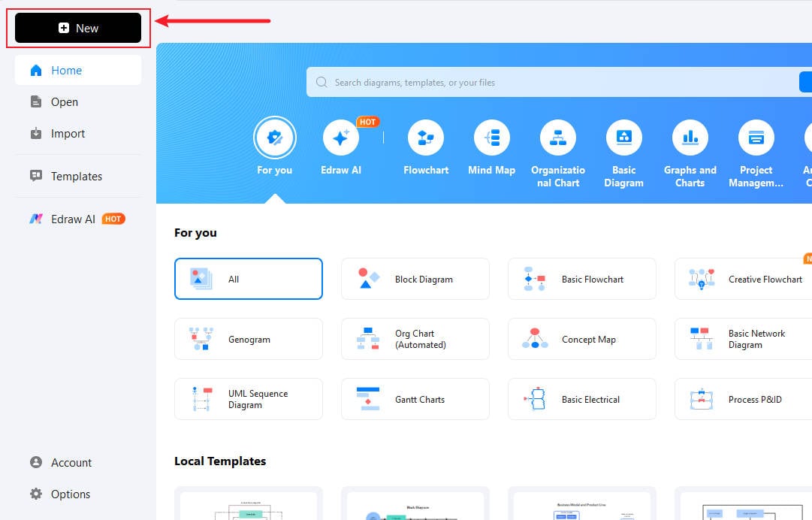Choose the Creative Flowchart card

point(744,279)
